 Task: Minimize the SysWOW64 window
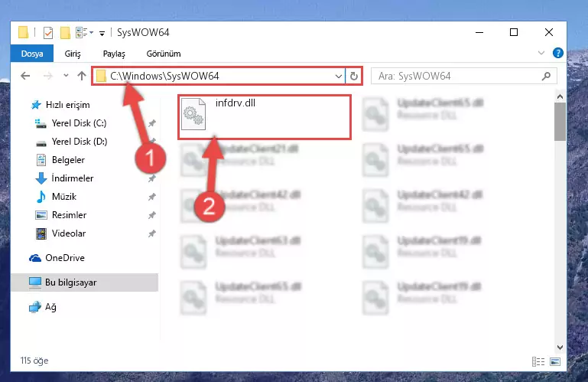click(x=479, y=33)
